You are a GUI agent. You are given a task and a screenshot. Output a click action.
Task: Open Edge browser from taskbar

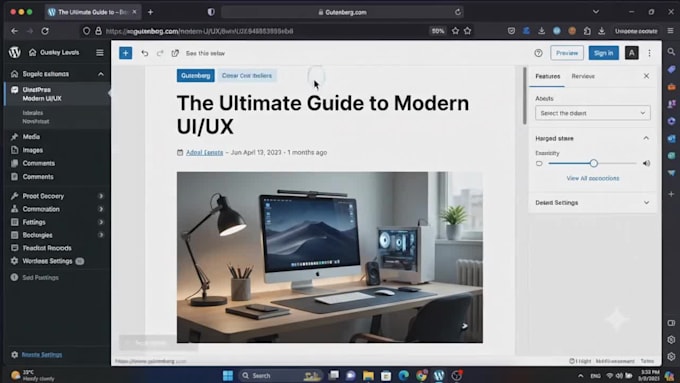(403, 375)
